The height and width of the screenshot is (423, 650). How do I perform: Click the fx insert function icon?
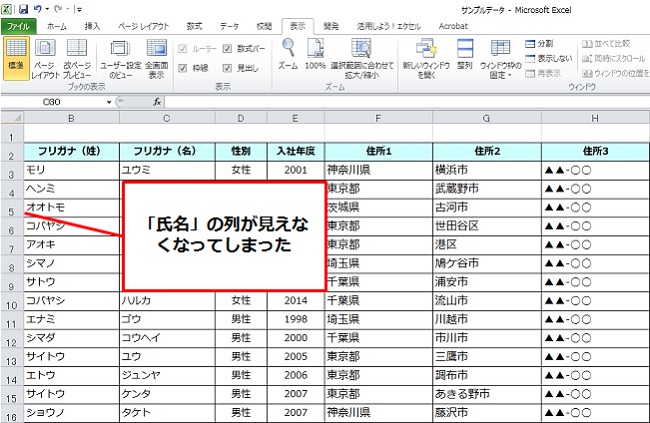click(157, 102)
